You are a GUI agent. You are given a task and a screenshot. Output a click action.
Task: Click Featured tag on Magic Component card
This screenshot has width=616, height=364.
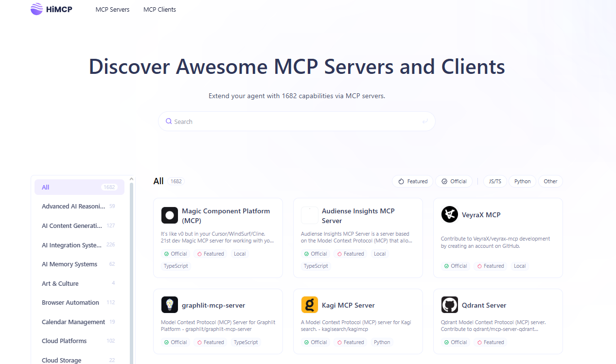click(211, 254)
